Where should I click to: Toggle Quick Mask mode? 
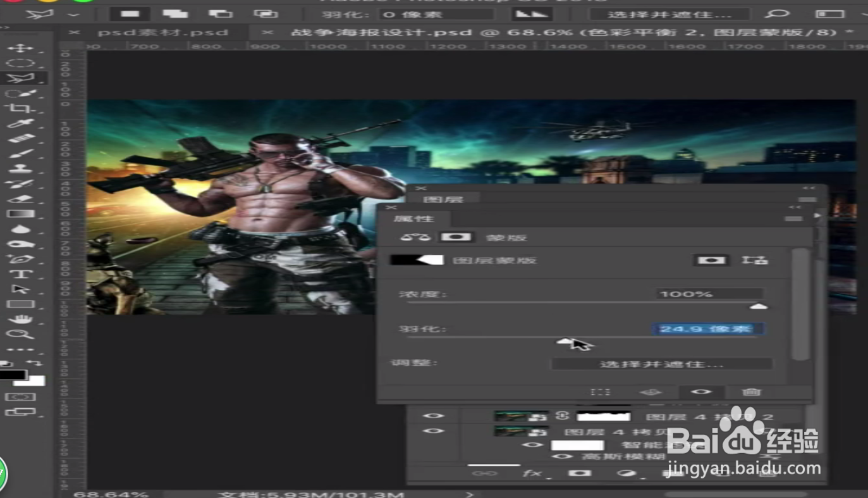(20, 397)
